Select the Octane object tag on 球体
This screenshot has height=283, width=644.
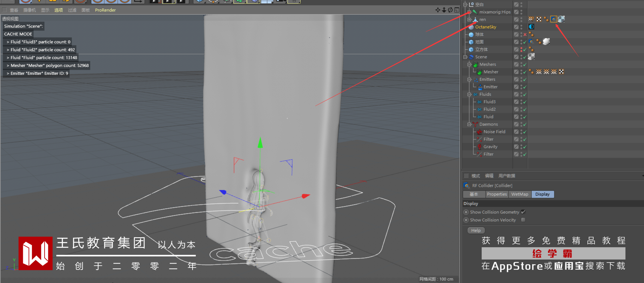tap(531, 34)
